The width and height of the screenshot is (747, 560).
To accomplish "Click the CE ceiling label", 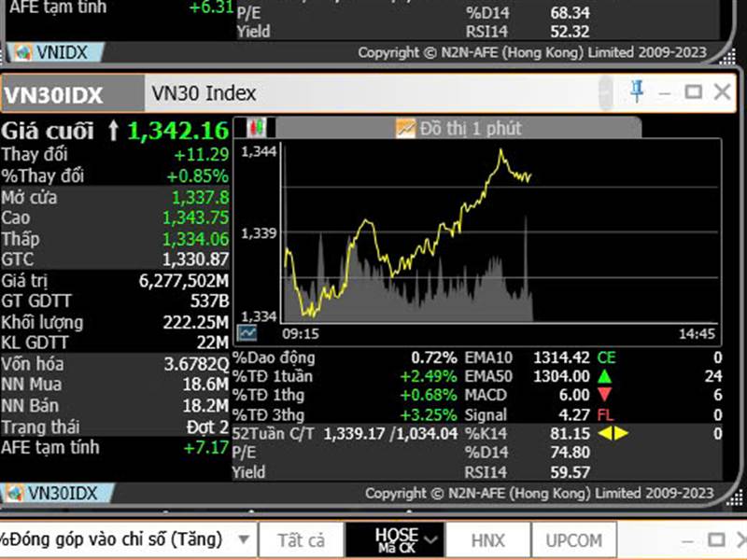I will [606, 357].
